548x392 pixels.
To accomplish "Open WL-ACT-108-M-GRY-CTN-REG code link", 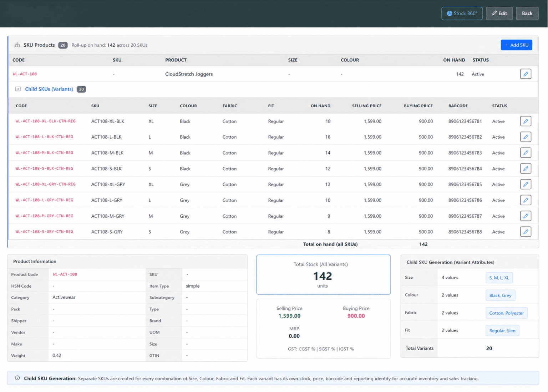I will pos(44,216).
